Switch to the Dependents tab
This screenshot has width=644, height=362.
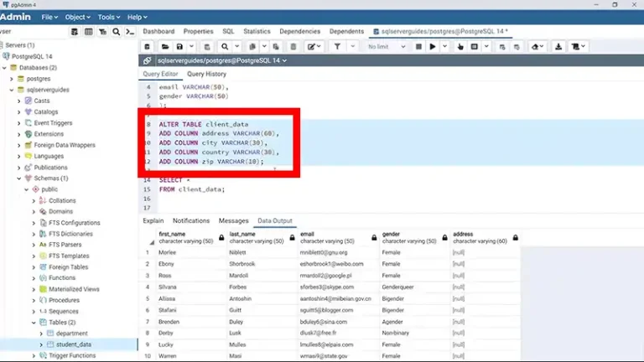pyautogui.click(x=346, y=32)
